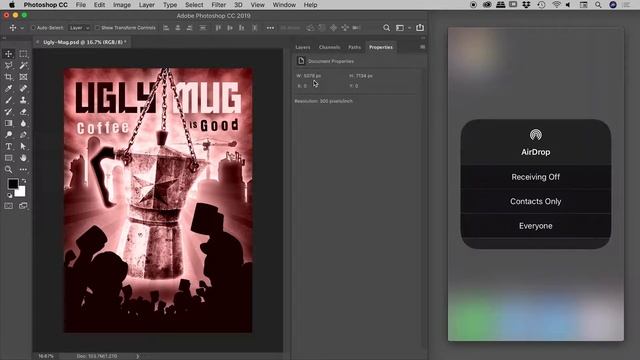The image size is (640, 360).
Task: Select the Eyedropper tool
Action: pyautogui.click(x=9, y=88)
